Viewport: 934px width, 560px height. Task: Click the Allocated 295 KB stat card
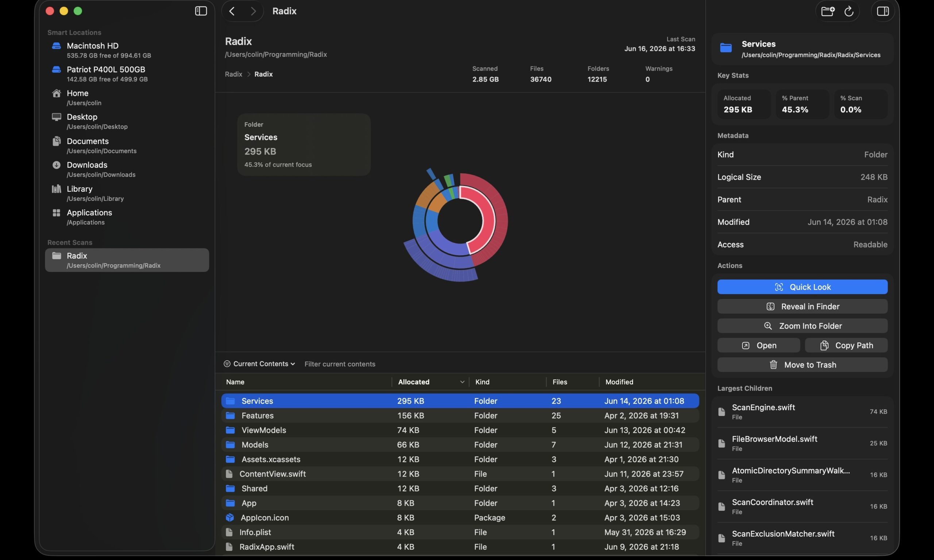[x=744, y=104]
